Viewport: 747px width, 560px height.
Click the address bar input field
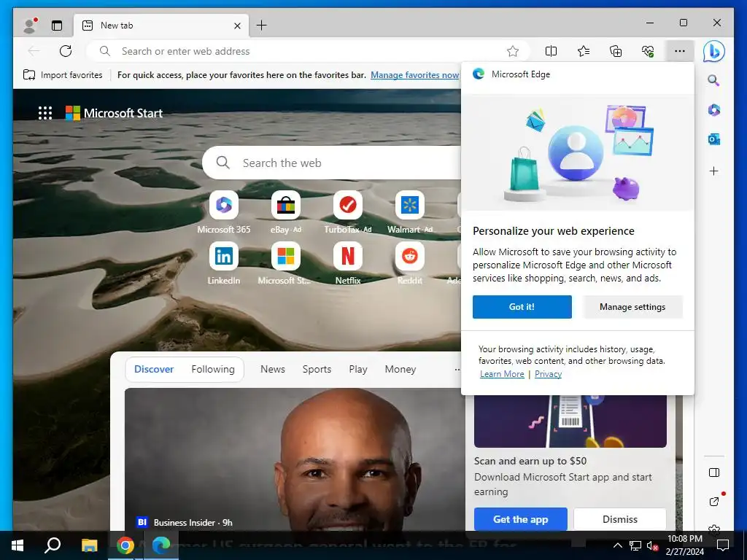[309, 51]
